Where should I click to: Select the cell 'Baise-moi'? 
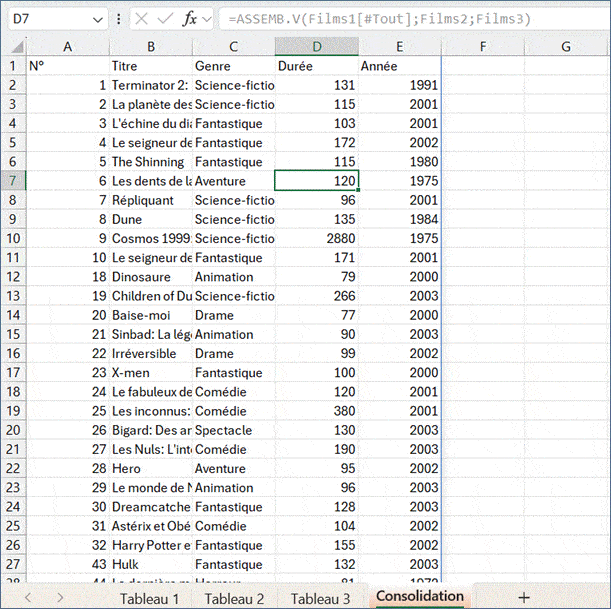(151, 315)
